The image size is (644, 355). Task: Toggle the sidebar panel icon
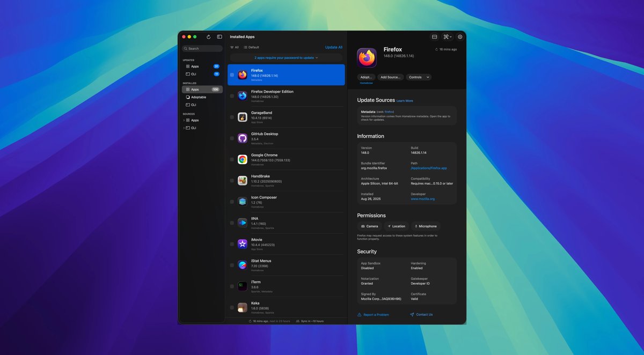point(219,37)
